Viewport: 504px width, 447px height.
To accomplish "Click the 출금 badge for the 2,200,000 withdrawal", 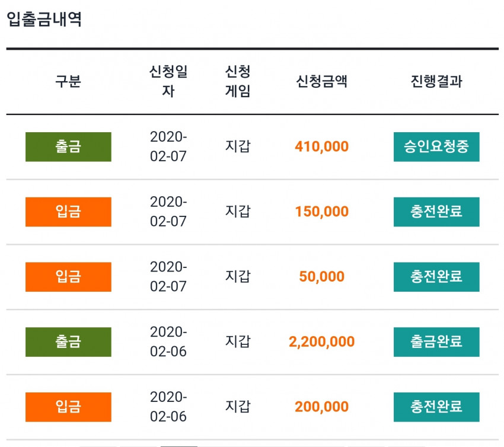I will point(68,342).
